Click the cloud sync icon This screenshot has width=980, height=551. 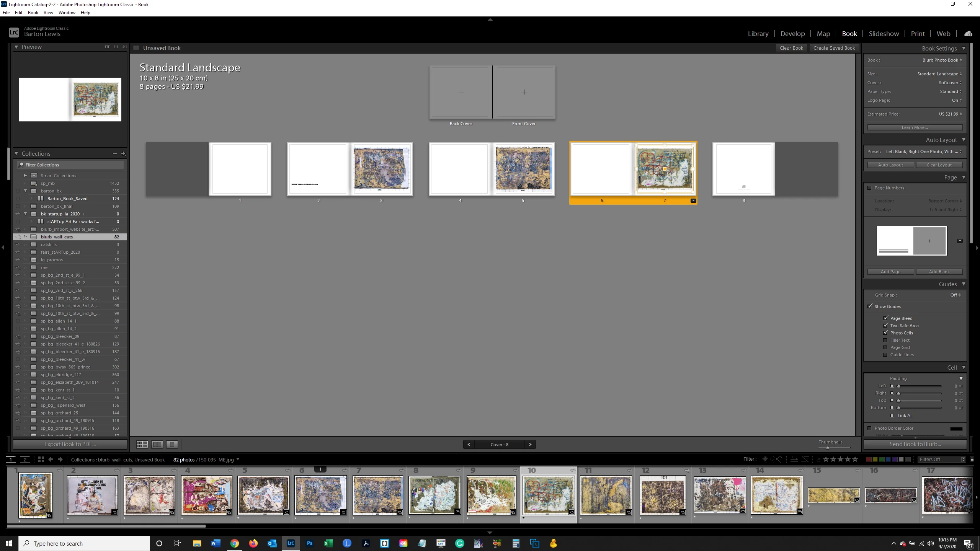point(968,34)
